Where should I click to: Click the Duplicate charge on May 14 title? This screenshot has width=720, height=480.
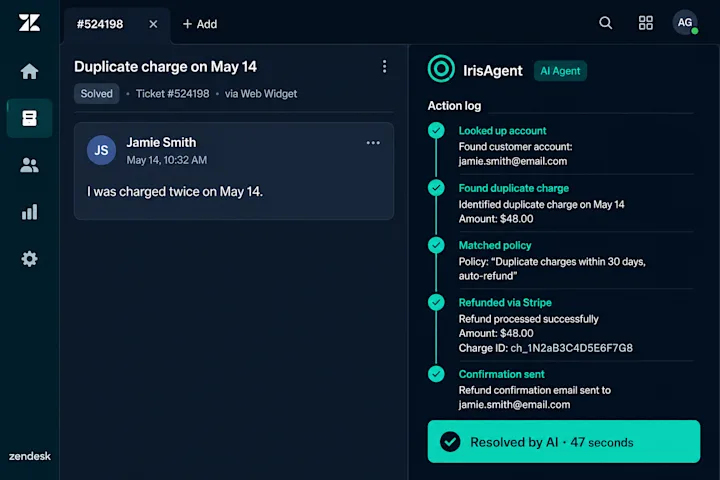[165, 67]
